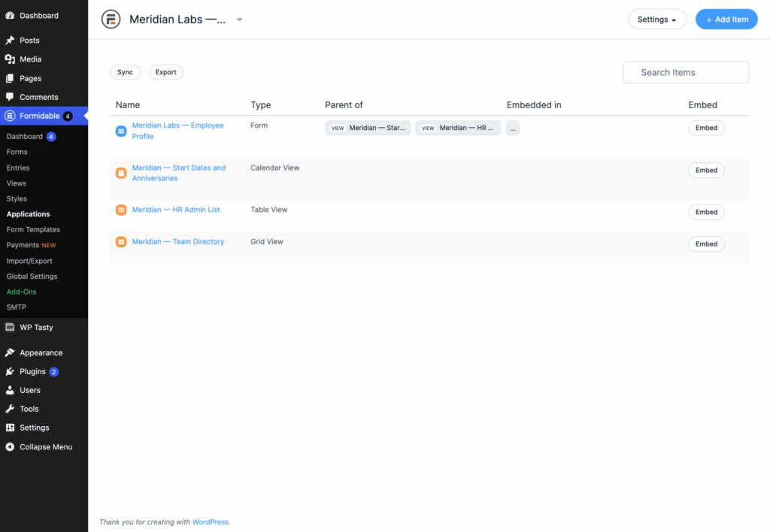Click the Formidable sidebar icon
The height and width of the screenshot is (532, 770).
(10, 116)
